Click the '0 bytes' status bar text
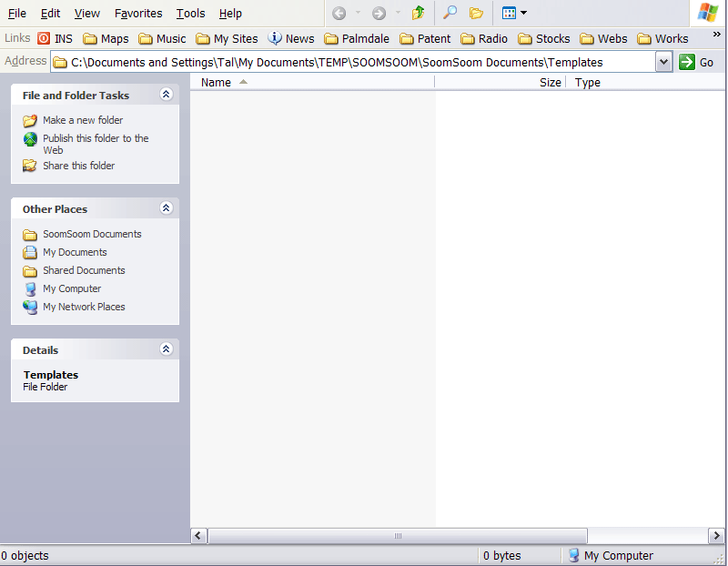Viewport: 728px width, 566px height. 502,556
